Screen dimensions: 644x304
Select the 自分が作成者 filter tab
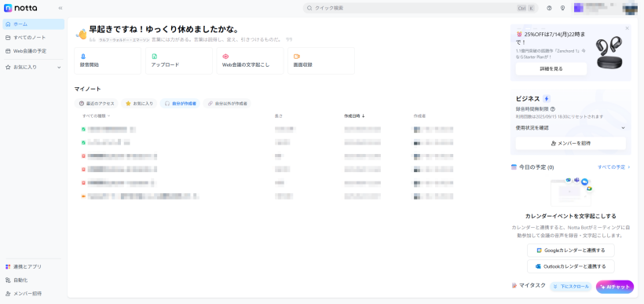[x=181, y=104]
